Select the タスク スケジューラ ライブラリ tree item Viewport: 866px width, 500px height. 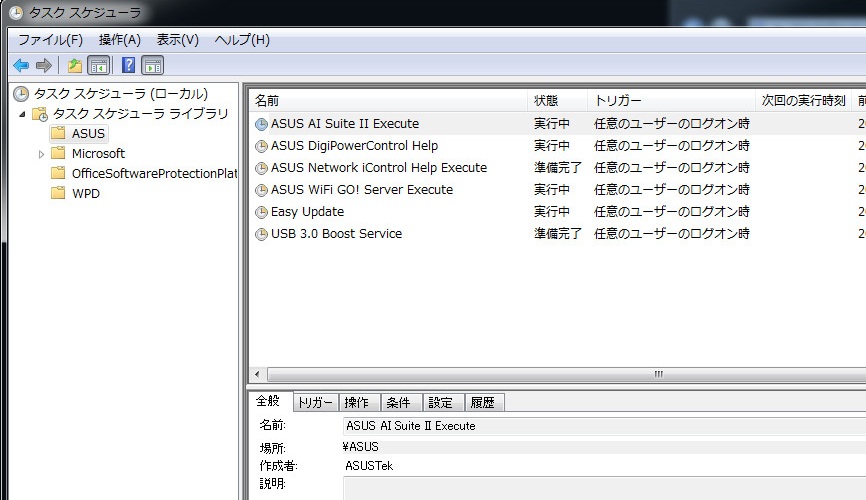(x=140, y=114)
